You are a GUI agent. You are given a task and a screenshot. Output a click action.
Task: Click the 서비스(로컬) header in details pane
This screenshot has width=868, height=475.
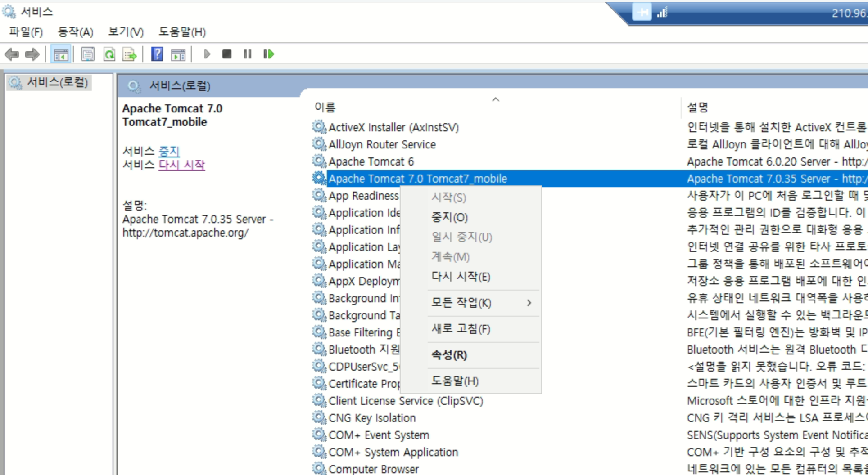[180, 86]
